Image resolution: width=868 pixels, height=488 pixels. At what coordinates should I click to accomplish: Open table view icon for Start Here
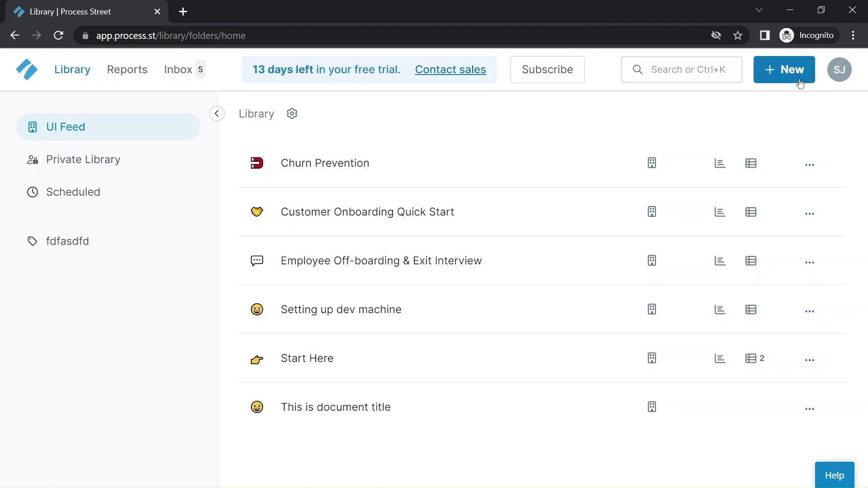pos(751,358)
